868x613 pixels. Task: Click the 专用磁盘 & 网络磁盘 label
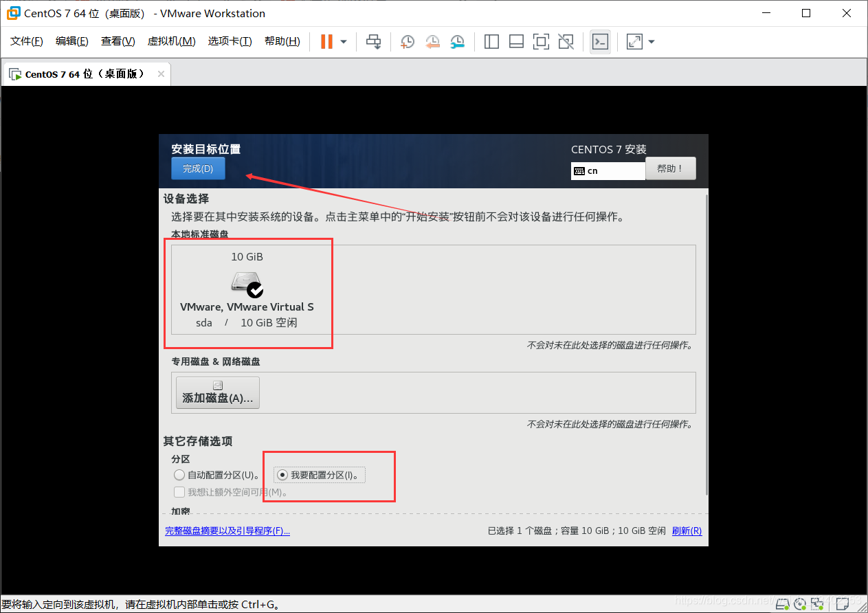click(x=216, y=361)
